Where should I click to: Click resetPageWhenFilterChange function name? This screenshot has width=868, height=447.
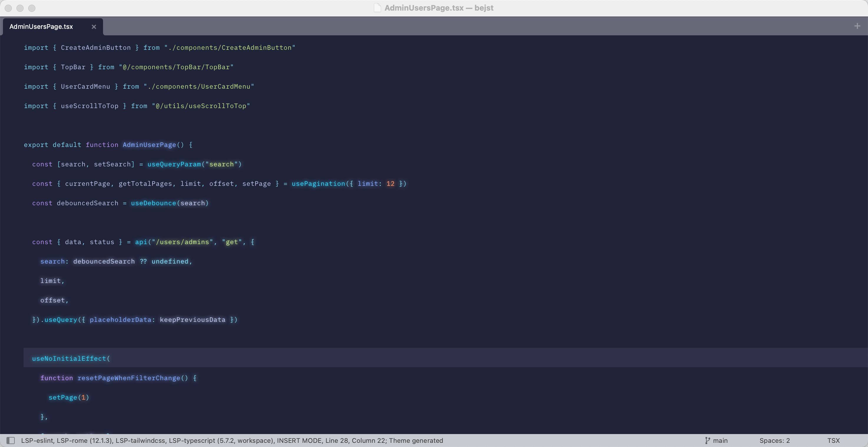coord(129,378)
